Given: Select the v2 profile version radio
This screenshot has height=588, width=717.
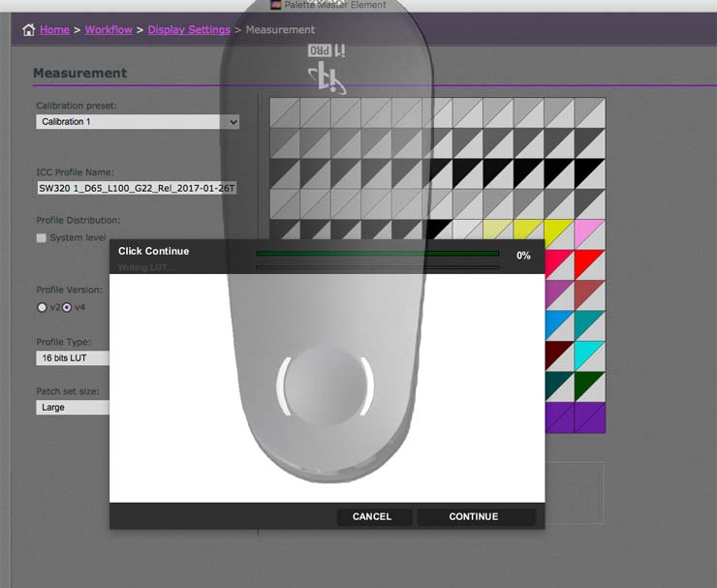Looking at the screenshot, I should click(42, 307).
